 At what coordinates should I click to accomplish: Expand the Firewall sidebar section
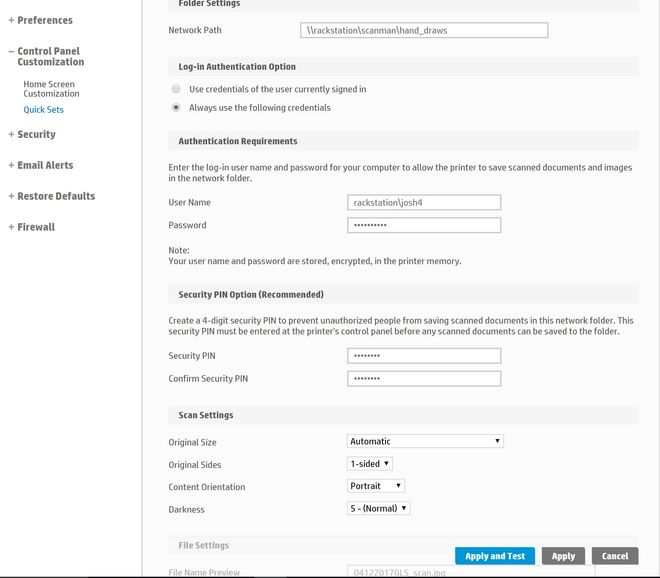[x=35, y=227]
